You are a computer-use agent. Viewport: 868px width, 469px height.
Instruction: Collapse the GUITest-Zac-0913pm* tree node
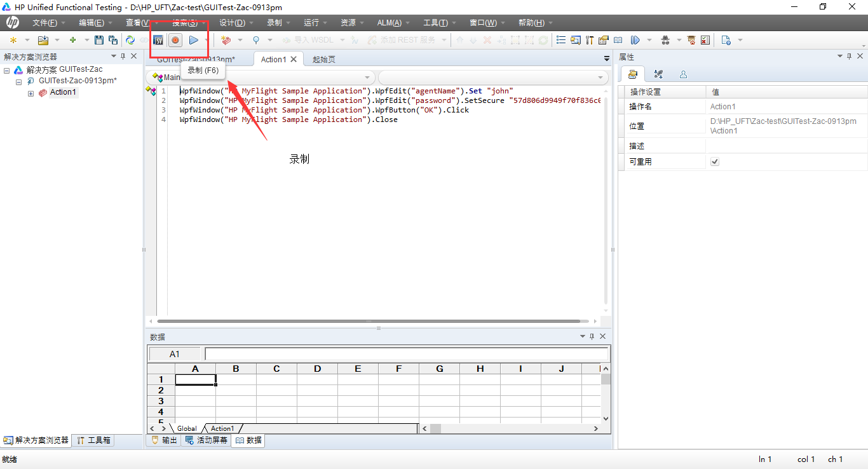19,82
